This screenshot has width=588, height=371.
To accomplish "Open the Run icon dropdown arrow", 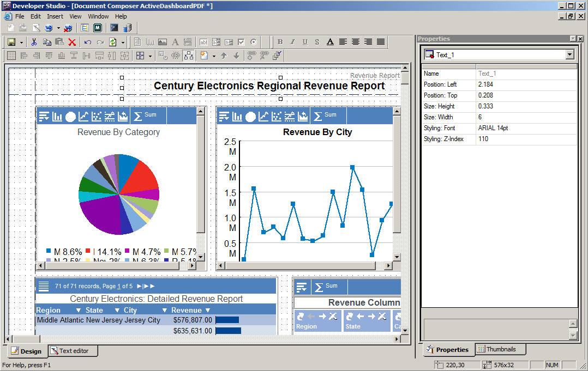I will 58,28.
